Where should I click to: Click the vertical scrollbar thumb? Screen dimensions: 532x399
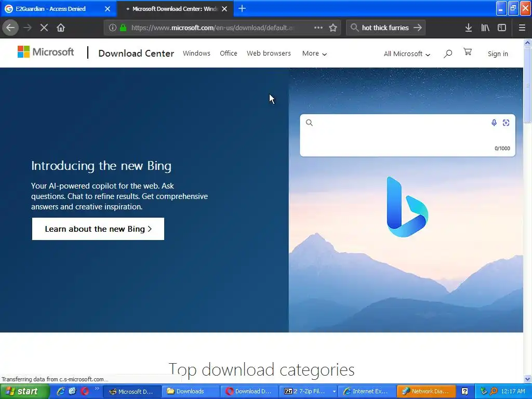[x=527, y=85]
